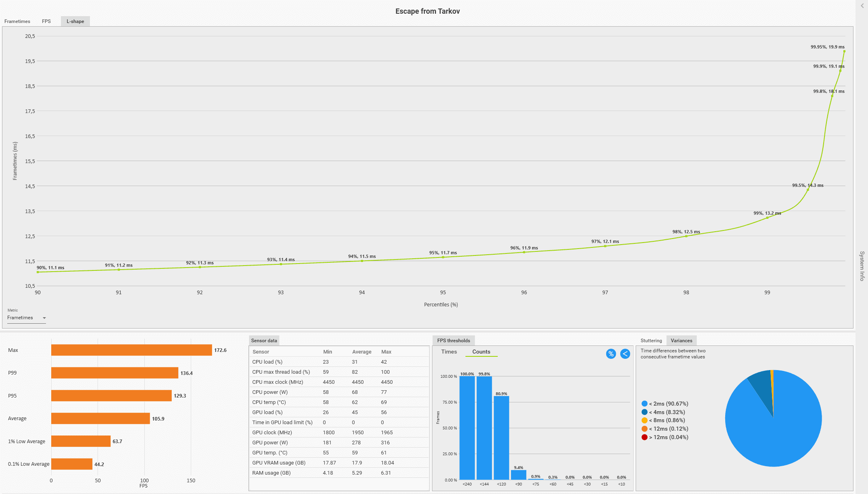Viewport: 868px width, 494px height.
Task: Click the <144 threshold bar
Action: 484,428
